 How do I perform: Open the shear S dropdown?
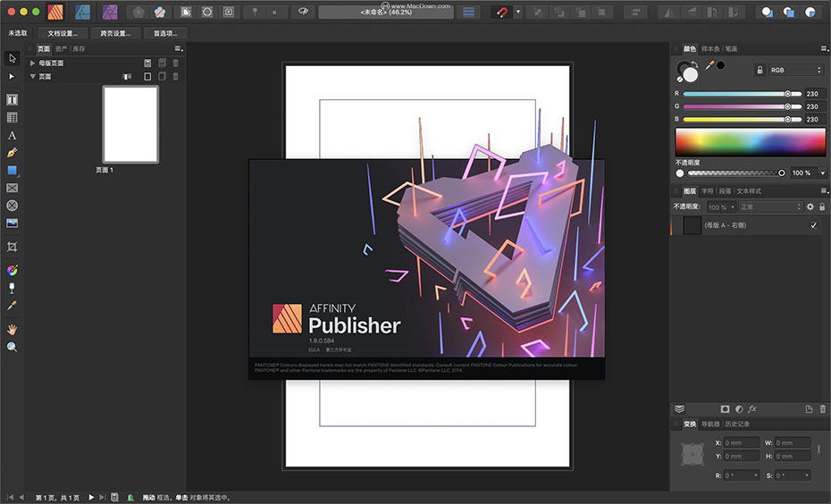807,475
